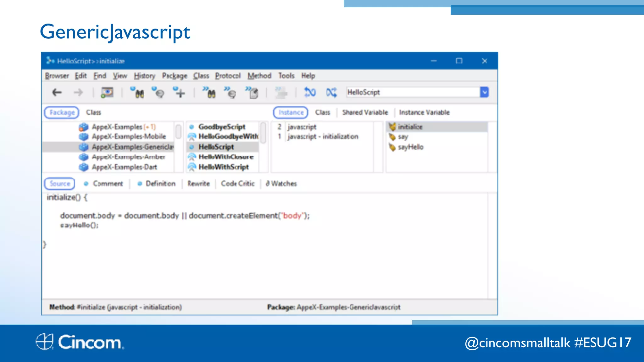Switch to the Class tab beside Package

point(93,112)
